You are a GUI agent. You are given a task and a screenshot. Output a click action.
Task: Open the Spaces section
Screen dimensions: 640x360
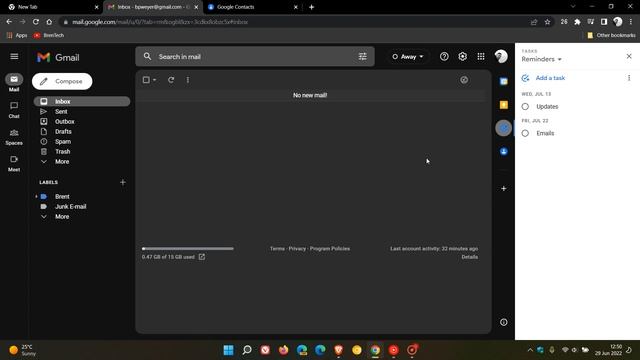(14, 137)
